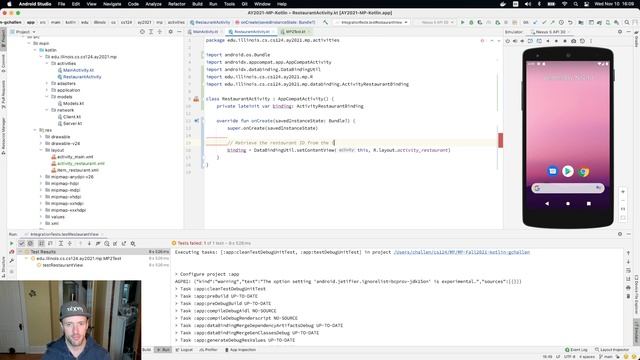Screen dimensions: 640x360
Task: Click the red error stripe mark beside editor
Action: (500, 140)
